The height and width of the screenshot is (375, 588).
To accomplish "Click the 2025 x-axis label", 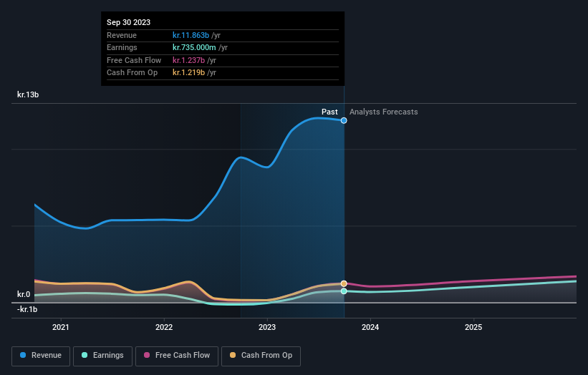I will click(473, 327).
